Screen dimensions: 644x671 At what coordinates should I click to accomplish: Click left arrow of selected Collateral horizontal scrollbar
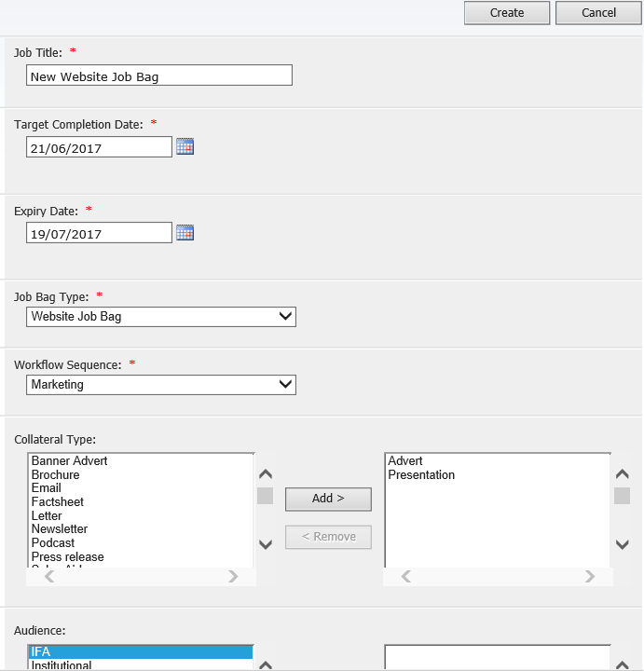pyautogui.click(x=406, y=577)
